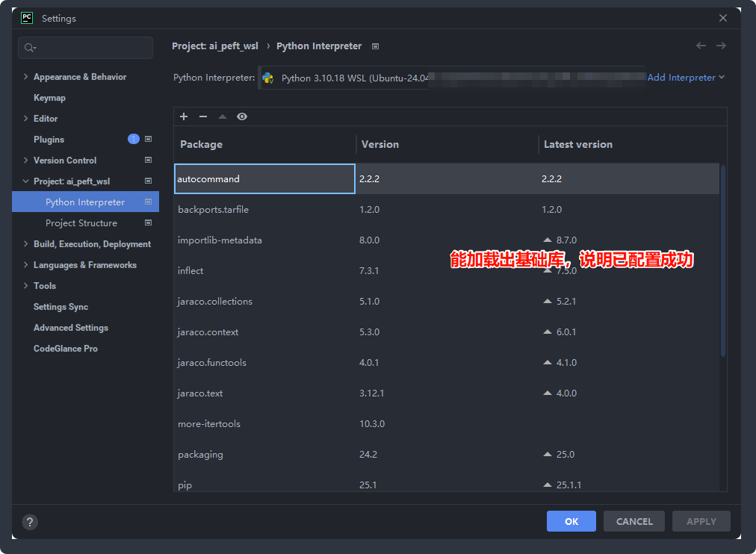Click upgrade arrow for jaraco.collections 5.2.1
Screen dimensions: 756x554
(548, 301)
